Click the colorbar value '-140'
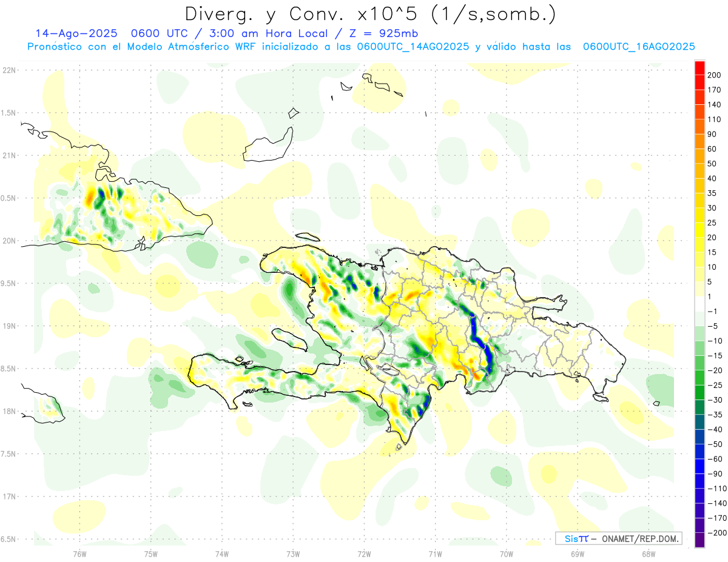The image size is (728, 562). (x=718, y=503)
